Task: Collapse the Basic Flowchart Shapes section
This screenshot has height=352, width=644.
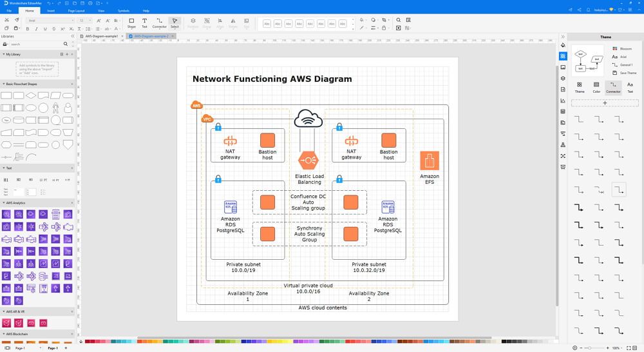Action: point(4,84)
